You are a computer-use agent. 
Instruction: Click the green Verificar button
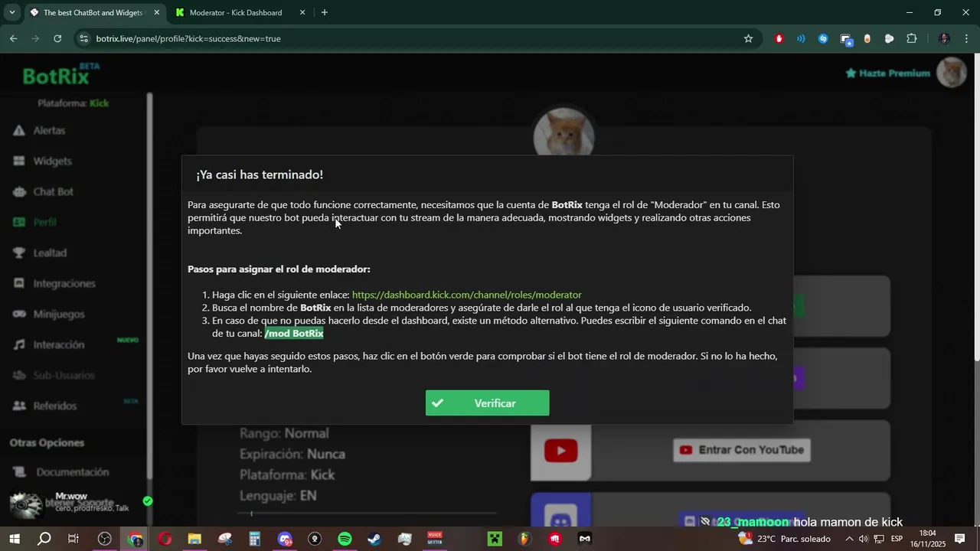click(487, 403)
